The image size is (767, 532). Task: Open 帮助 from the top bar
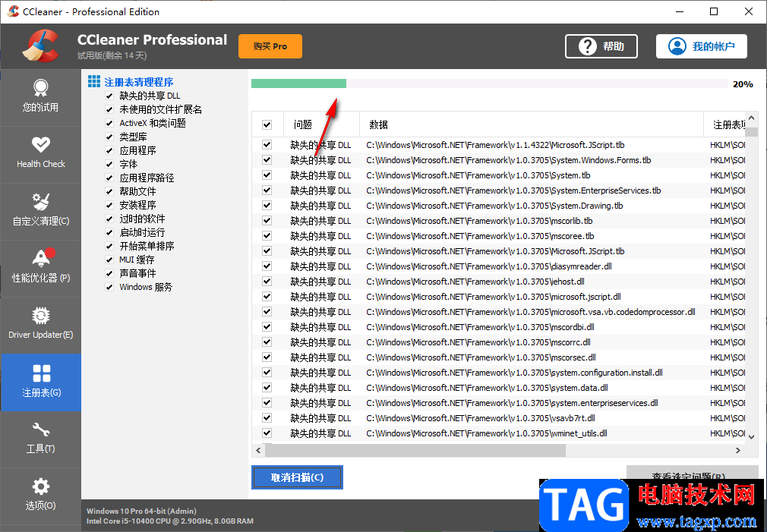(601, 46)
